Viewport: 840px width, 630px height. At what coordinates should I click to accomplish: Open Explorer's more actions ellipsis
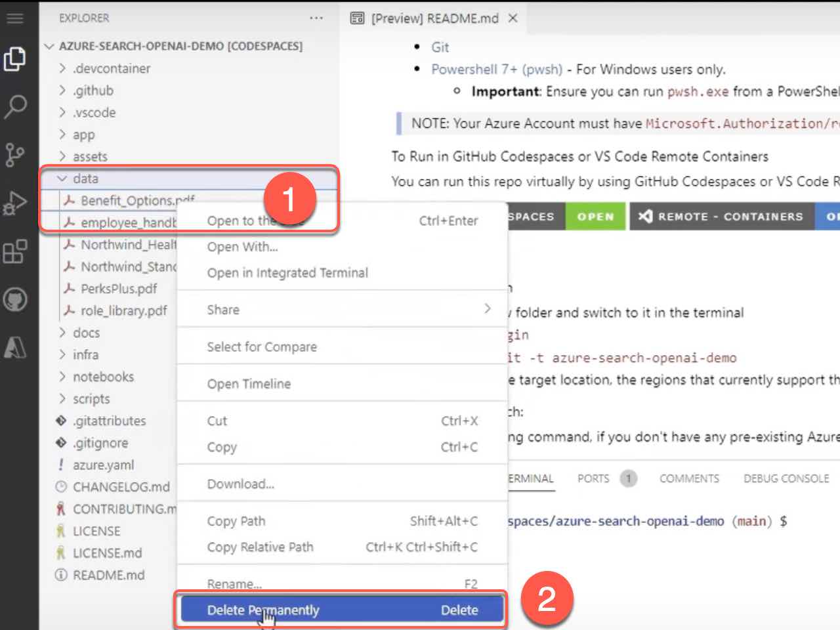click(316, 18)
